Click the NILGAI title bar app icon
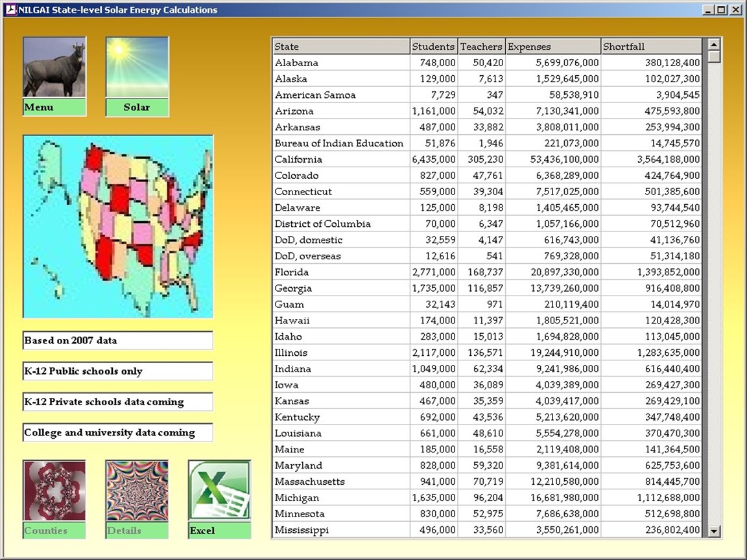 point(10,10)
